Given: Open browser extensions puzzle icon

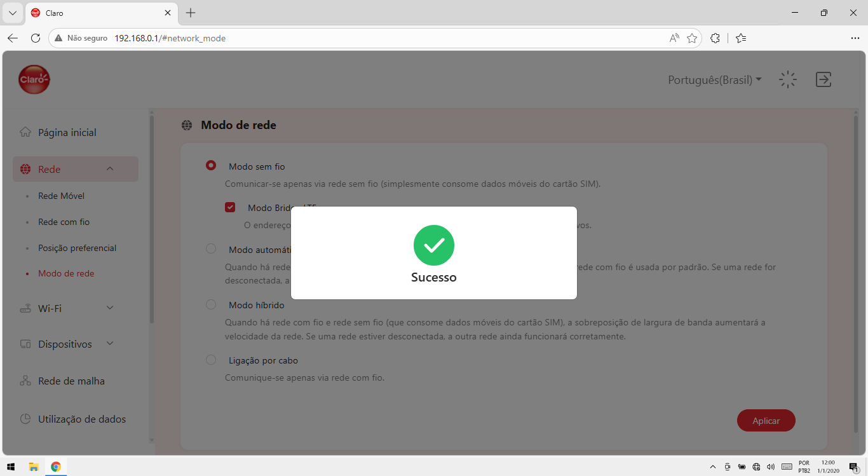Looking at the screenshot, I should click(715, 38).
